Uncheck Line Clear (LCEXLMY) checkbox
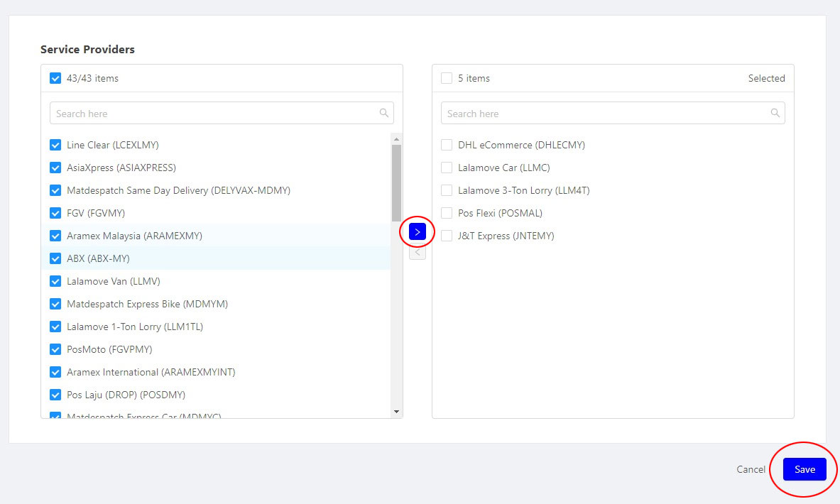This screenshot has height=504, width=840. (55, 145)
